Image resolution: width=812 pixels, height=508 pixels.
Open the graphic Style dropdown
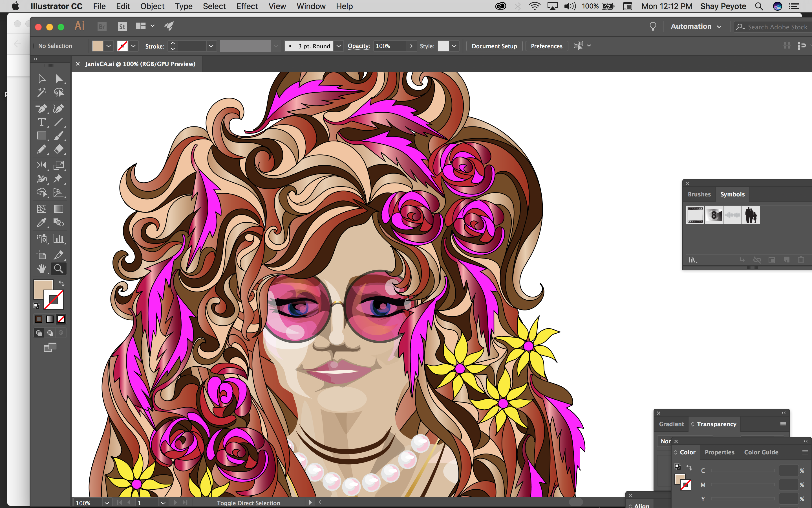click(454, 46)
